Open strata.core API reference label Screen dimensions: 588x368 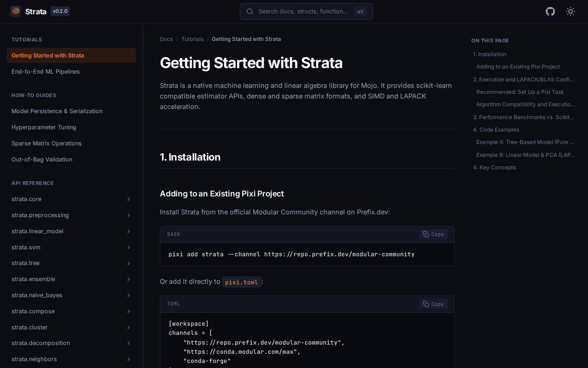pos(26,199)
